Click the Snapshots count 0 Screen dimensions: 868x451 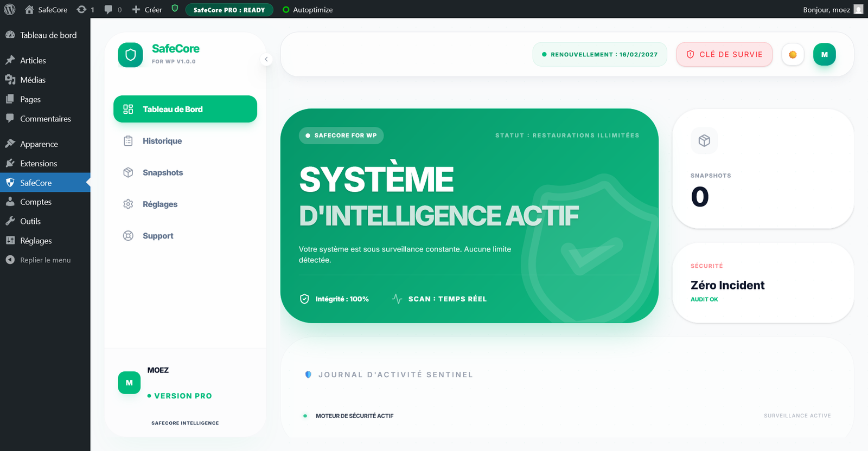[700, 197]
